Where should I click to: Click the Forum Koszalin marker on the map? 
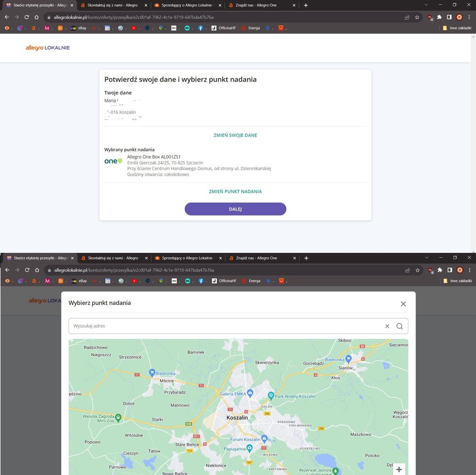pyautogui.click(x=264, y=438)
